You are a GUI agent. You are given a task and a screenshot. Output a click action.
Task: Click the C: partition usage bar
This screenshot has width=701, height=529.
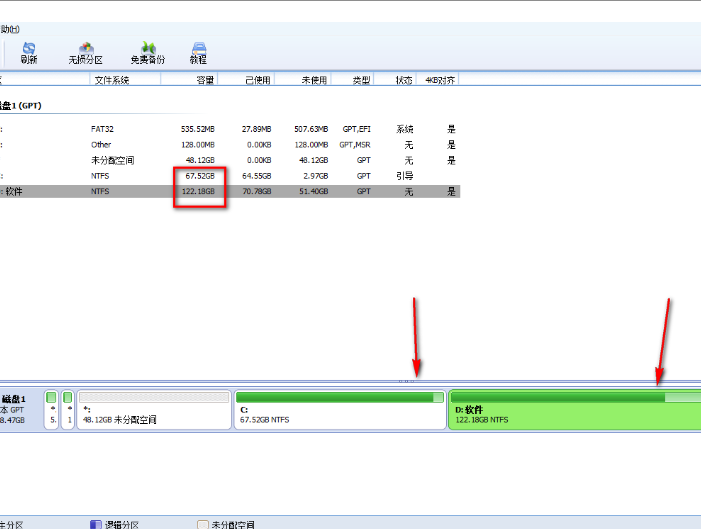click(340, 397)
